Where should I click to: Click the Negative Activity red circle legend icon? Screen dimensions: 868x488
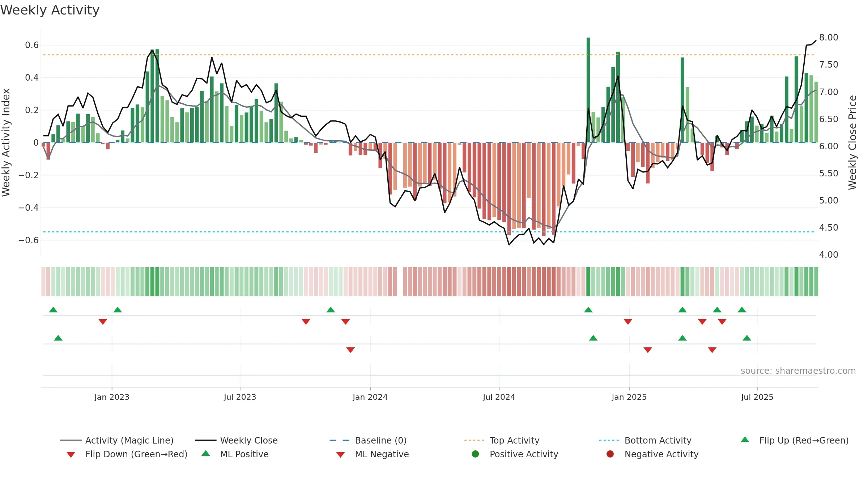(610, 454)
